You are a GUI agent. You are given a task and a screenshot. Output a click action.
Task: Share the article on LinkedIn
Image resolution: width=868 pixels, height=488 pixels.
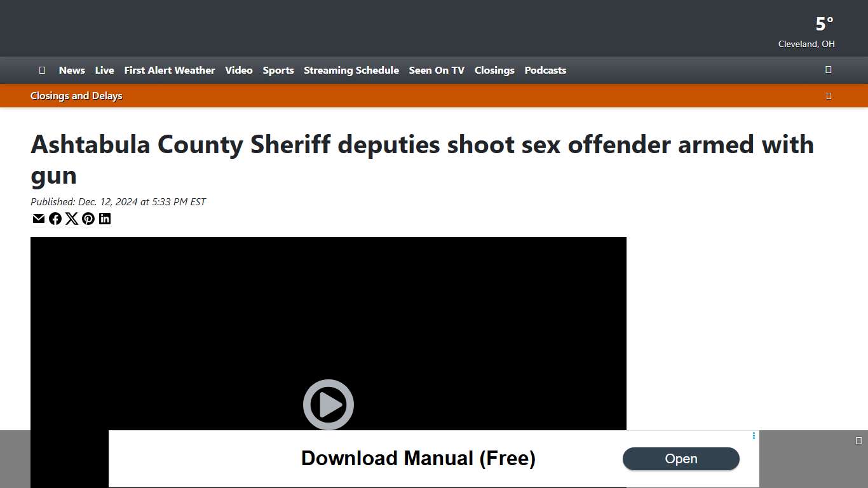(x=105, y=219)
